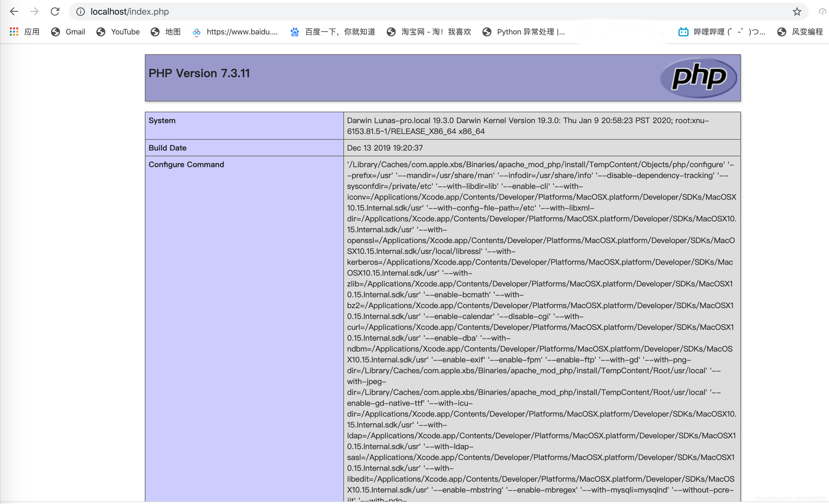Image resolution: width=829 pixels, height=504 pixels.
Task: Click the PHP Version 7.3.11 heading
Action: (x=199, y=73)
